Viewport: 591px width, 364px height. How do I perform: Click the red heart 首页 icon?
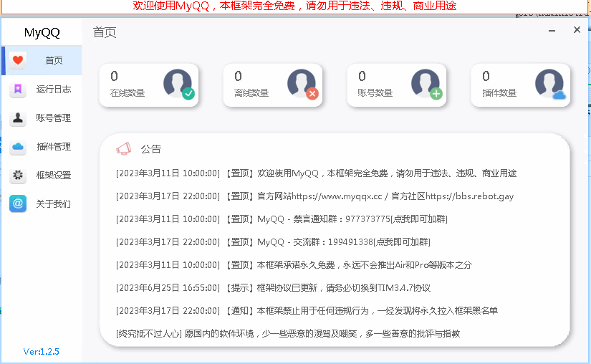point(18,60)
